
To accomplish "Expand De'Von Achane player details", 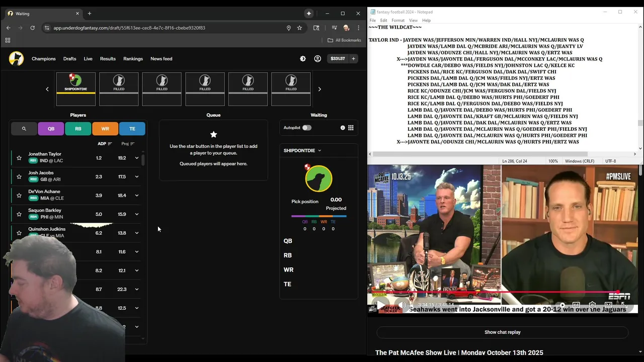I will point(136,195).
